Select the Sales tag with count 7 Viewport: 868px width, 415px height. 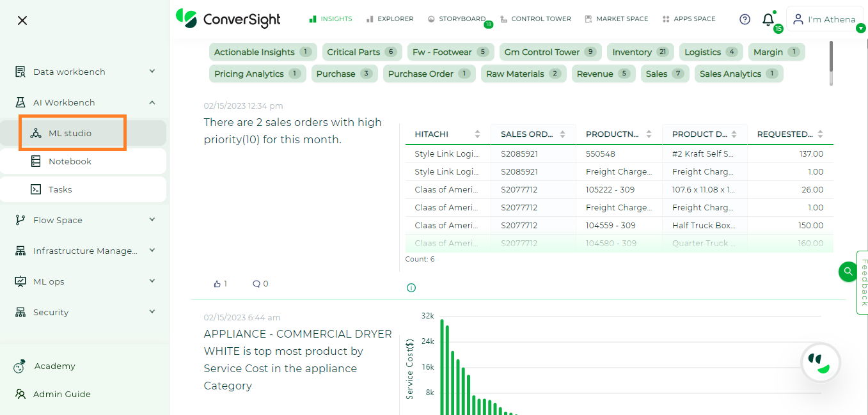(x=665, y=74)
